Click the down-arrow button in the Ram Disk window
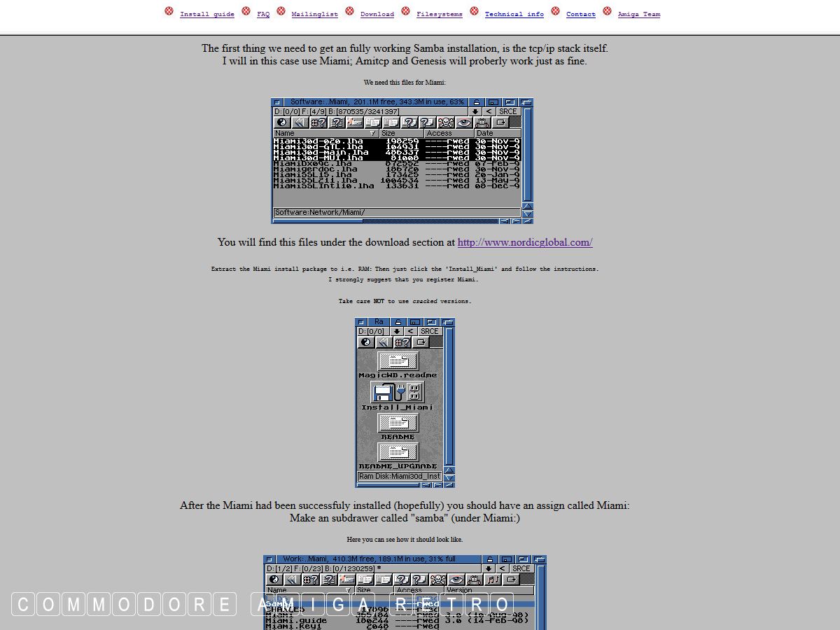The image size is (840, 630). (397, 331)
